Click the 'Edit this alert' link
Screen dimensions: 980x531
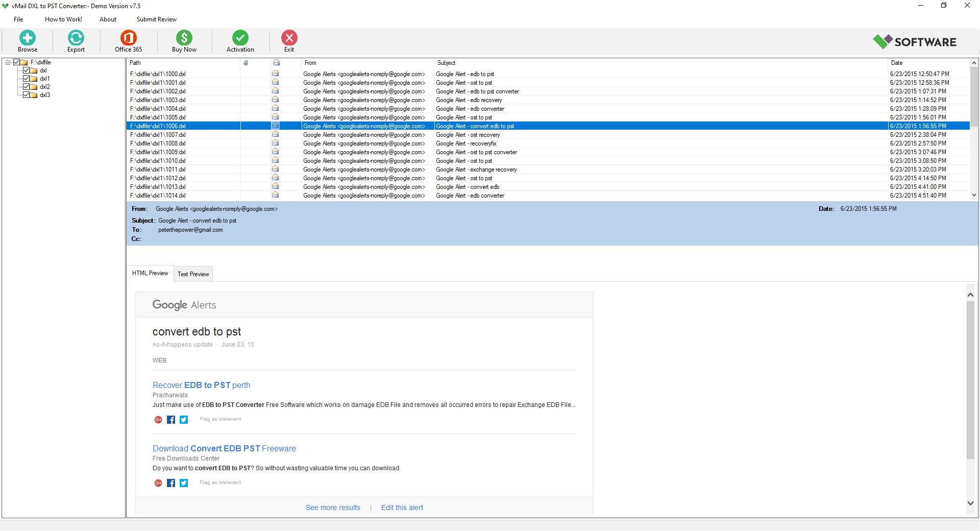(402, 508)
